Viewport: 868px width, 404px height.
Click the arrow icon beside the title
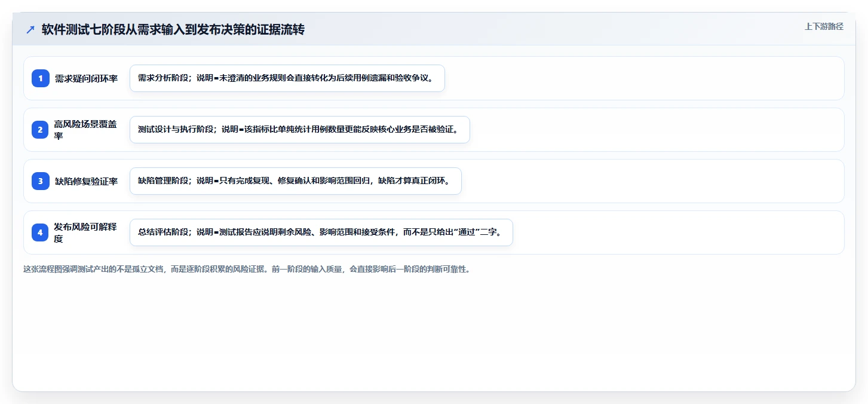(x=30, y=29)
